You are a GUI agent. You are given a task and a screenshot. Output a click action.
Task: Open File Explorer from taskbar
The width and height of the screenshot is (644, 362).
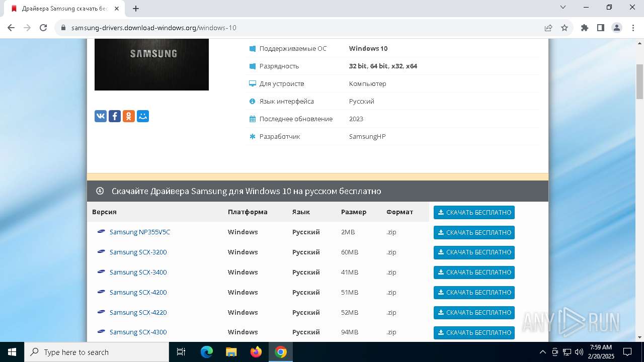tap(231, 352)
